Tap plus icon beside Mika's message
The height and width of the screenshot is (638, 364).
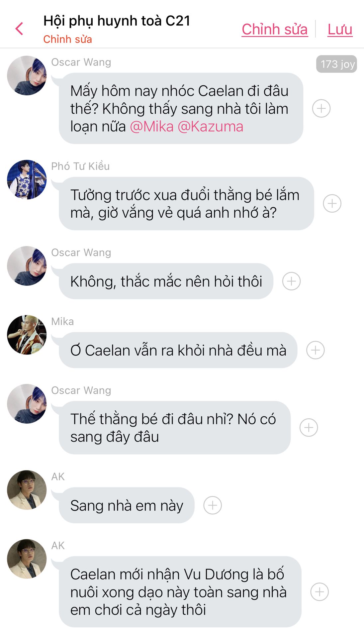pos(315,350)
